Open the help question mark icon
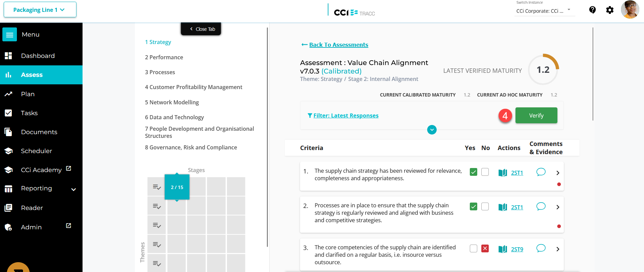 (592, 10)
